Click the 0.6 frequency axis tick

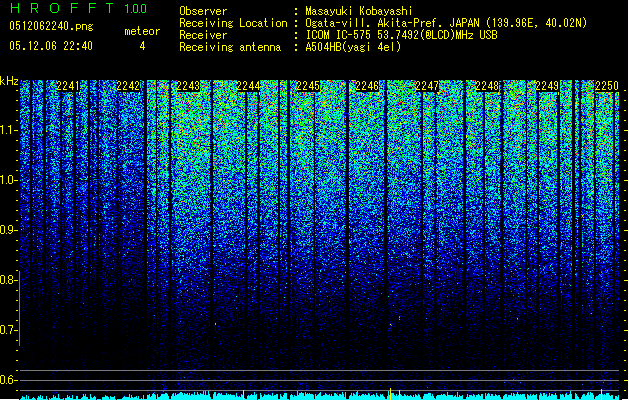[9, 380]
